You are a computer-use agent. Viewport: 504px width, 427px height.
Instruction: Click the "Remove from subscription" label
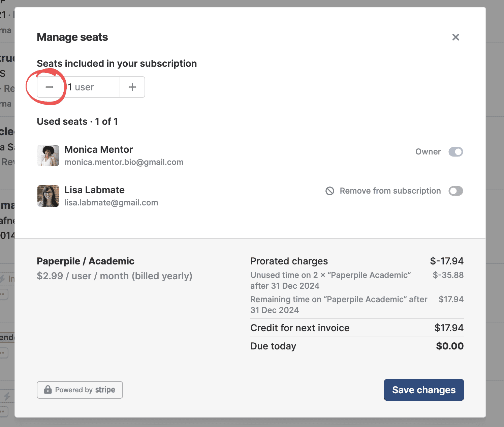point(390,191)
